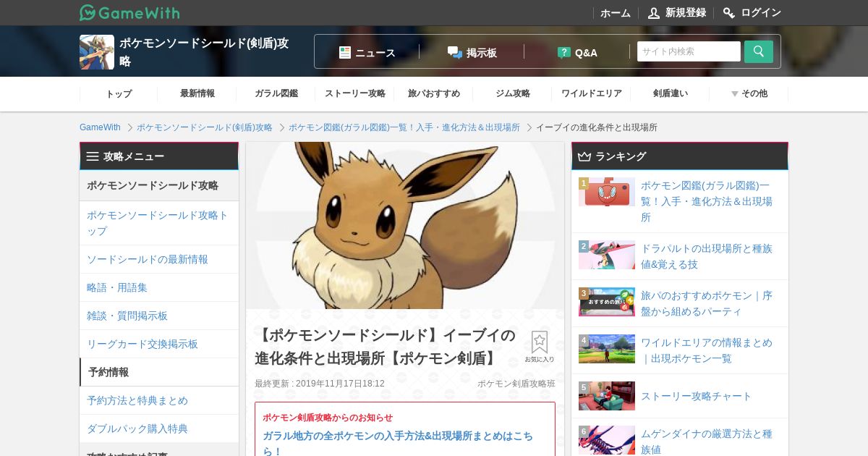Select the ジム攻略 navigation tab
Viewport: 868px width, 456px height.
click(513, 93)
